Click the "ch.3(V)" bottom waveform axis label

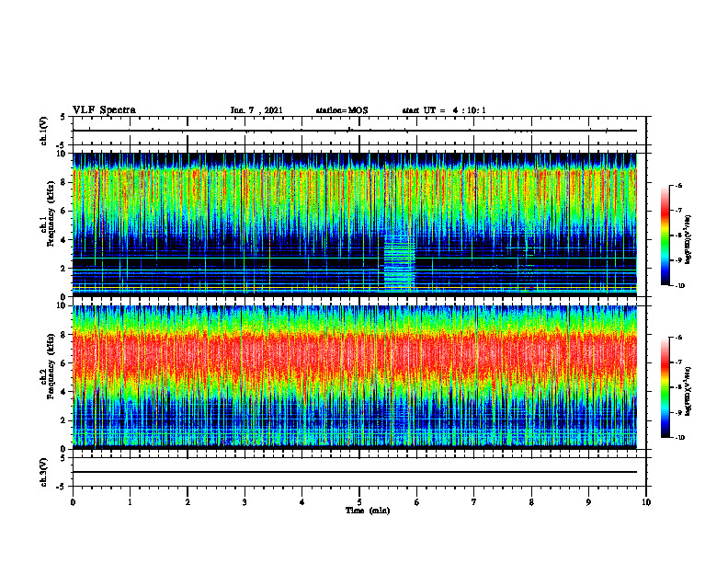[x=43, y=473]
